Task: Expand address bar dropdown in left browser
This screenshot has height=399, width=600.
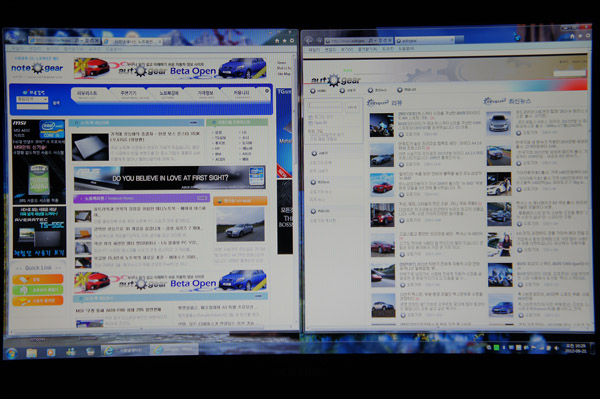Action: (82, 40)
